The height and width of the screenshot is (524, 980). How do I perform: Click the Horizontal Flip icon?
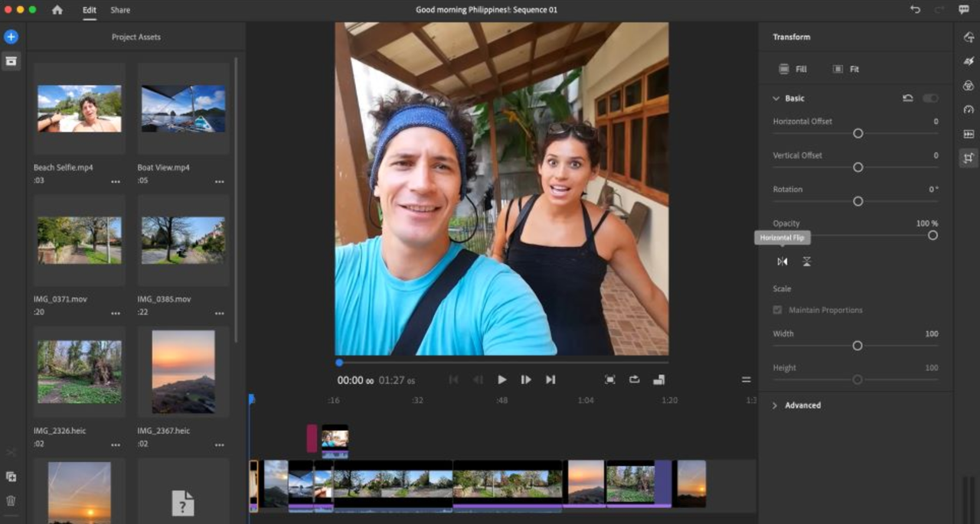click(782, 262)
